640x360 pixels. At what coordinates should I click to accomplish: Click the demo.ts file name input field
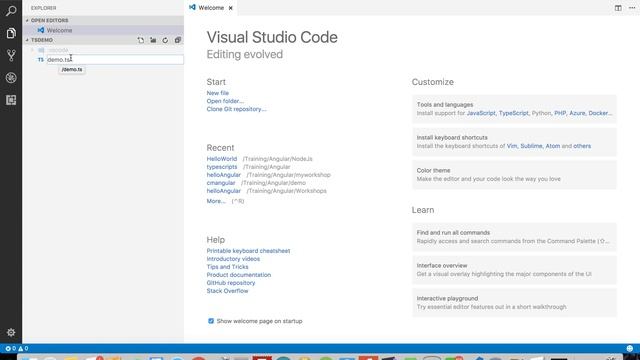[x=115, y=60]
